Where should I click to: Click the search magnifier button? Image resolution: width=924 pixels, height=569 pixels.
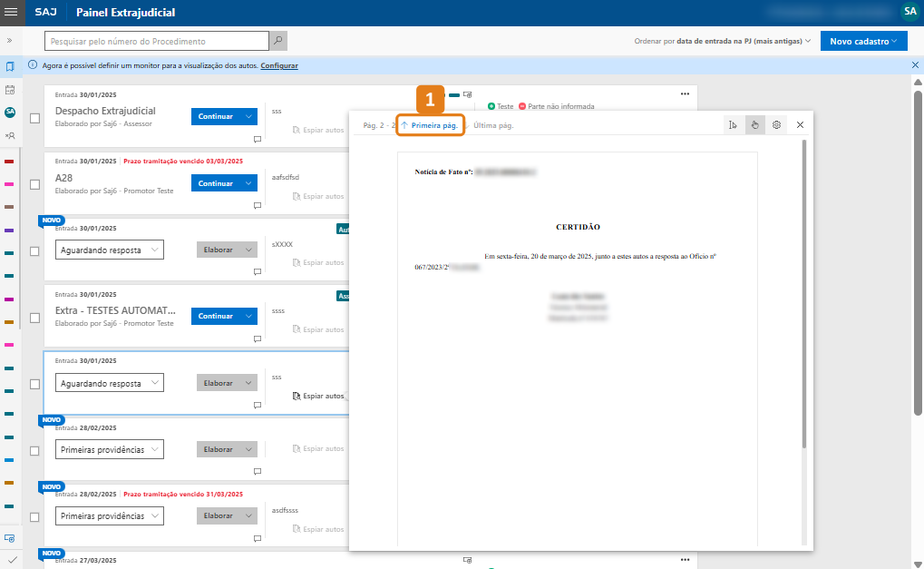pos(278,41)
